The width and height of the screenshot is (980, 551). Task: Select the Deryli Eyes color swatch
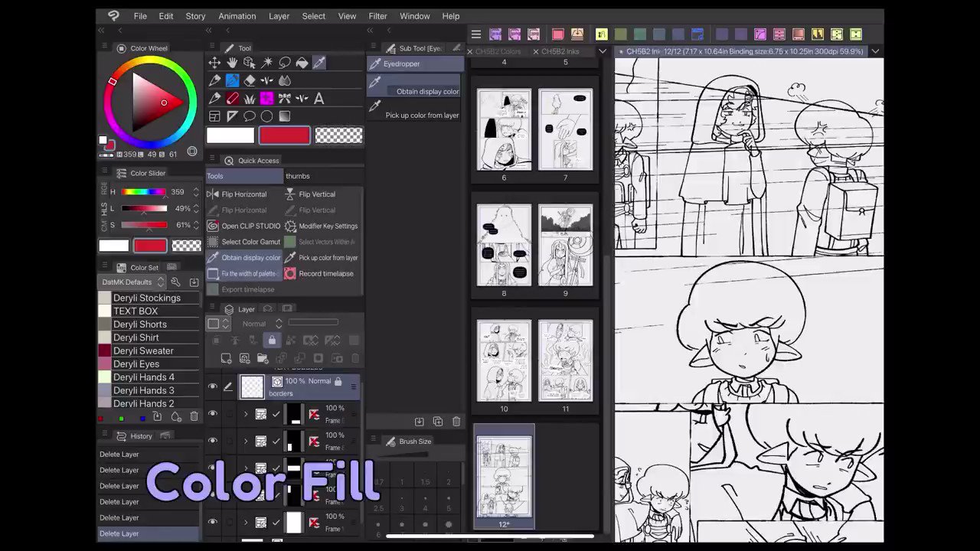point(149,364)
